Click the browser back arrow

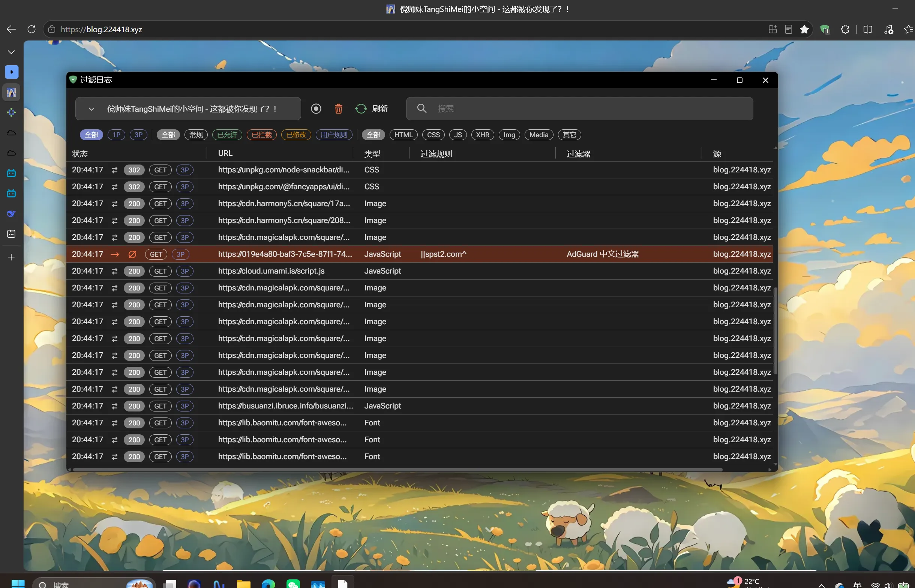click(11, 29)
